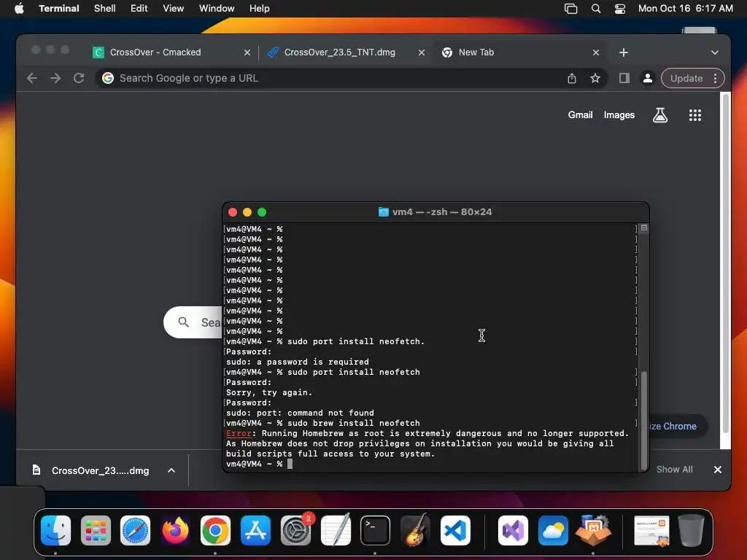Open the App Store dock icon
Viewport: 747px width, 560px height.
(x=255, y=530)
